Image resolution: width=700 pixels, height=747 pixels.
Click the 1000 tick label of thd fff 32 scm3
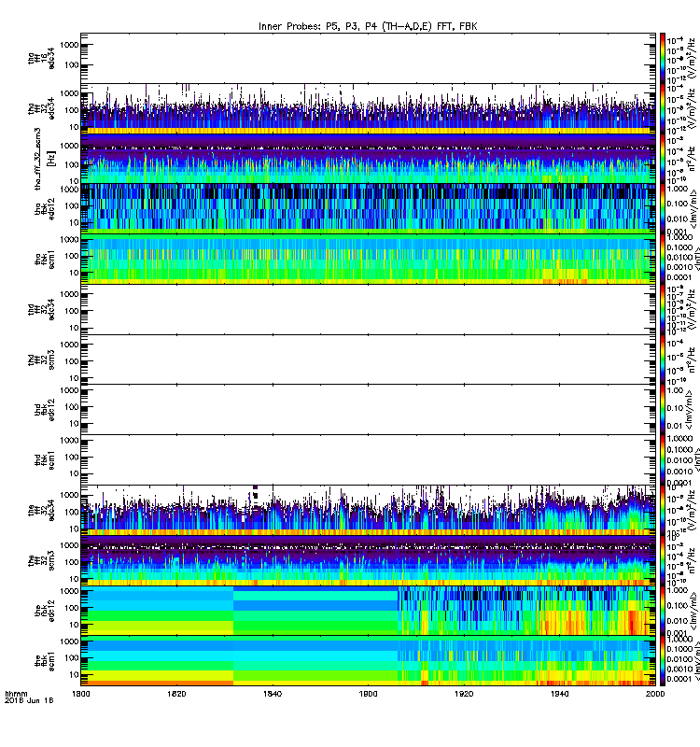click(x=69, y=345)
